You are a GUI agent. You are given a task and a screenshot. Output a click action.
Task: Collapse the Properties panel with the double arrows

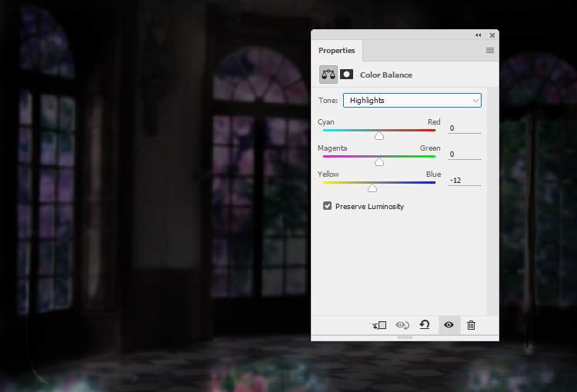tap(479, 35)
